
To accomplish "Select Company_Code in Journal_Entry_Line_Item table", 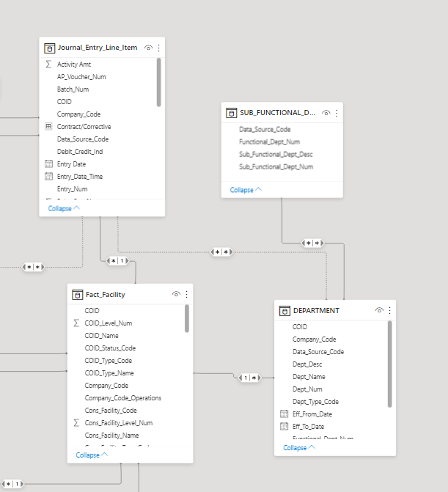I will click(x=78, y=114).
